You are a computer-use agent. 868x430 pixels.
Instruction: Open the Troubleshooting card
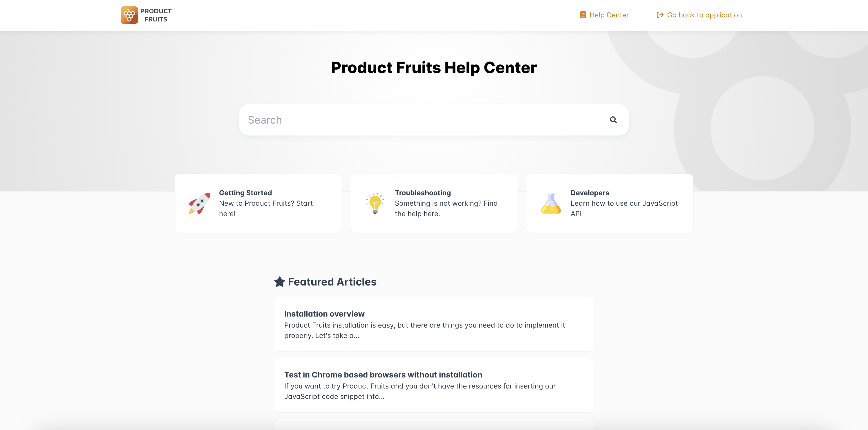[x=434, y=203]
